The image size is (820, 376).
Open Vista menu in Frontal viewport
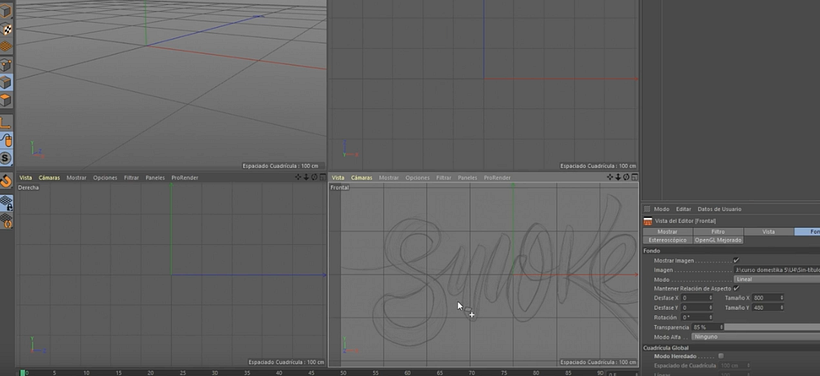click(x=338, y=178)
